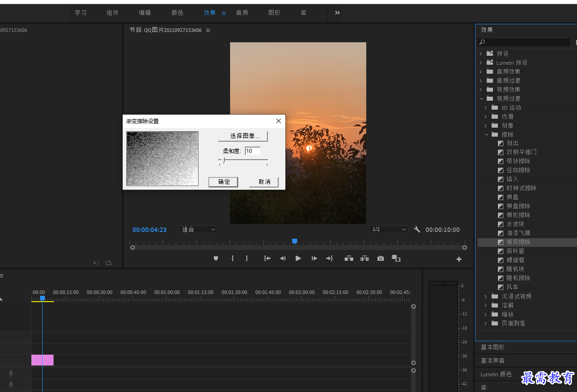This screenshot has width=577, height=392.
Task: Click the Mark In bracket icon
Action: [232, 258]
